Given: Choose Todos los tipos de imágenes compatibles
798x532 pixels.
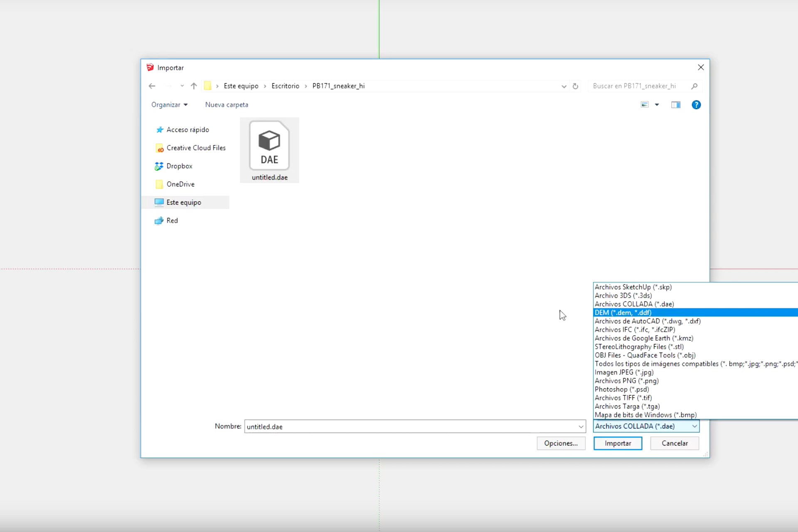Looking at the screenshot, I should click(x=696, y=364).
